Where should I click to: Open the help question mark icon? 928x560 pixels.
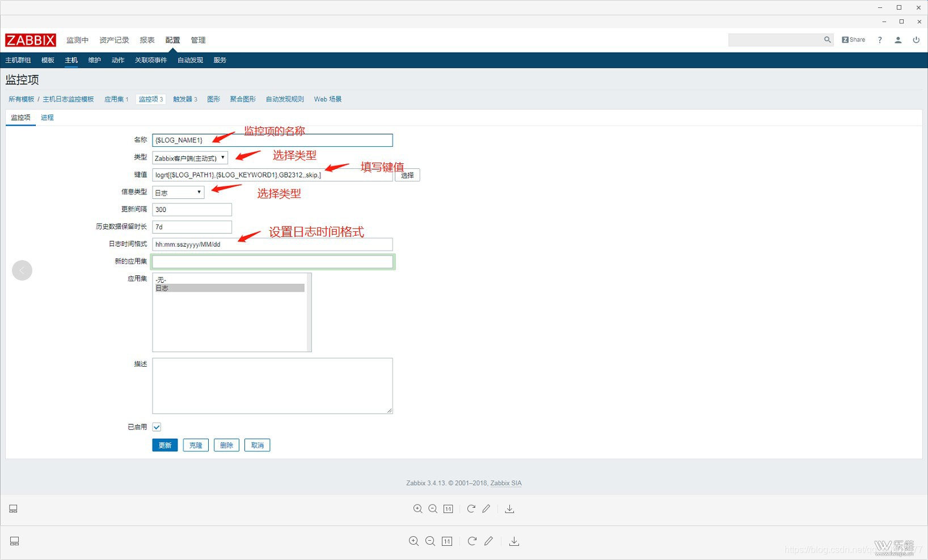coord(880,40)
